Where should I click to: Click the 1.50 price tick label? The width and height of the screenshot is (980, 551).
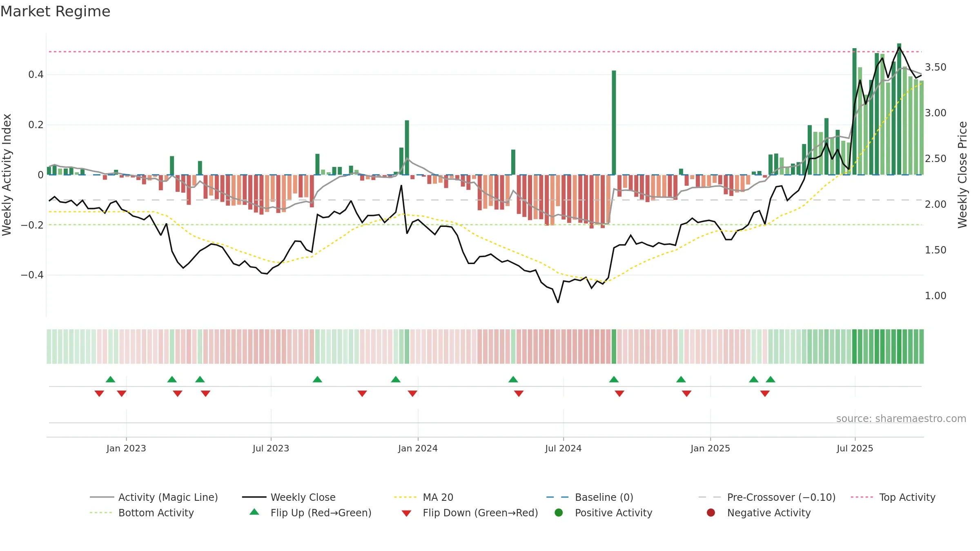[935, 250]
